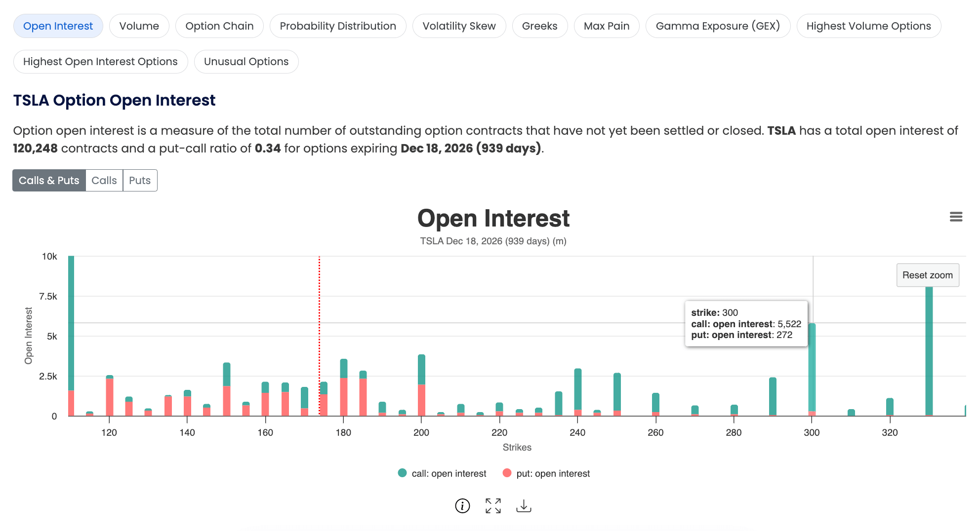Show only Calls open interest

tap(104, 181)
